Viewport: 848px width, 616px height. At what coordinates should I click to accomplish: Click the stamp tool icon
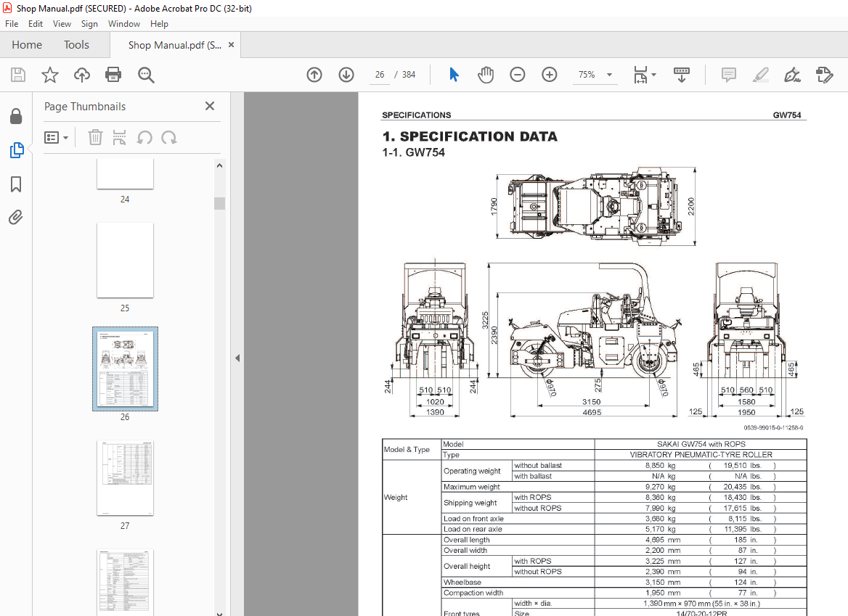pyautogui.click(x=824, y=75)
